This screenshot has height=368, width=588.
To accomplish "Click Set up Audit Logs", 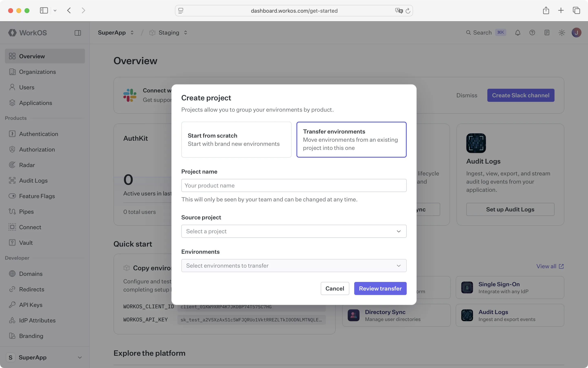I will [x=510, y=209].
